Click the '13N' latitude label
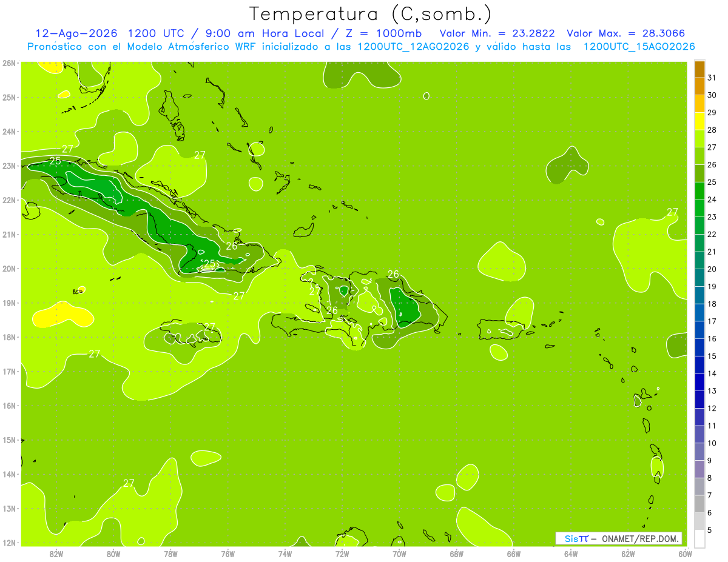728x562 pixels. [x=8, y=508]
